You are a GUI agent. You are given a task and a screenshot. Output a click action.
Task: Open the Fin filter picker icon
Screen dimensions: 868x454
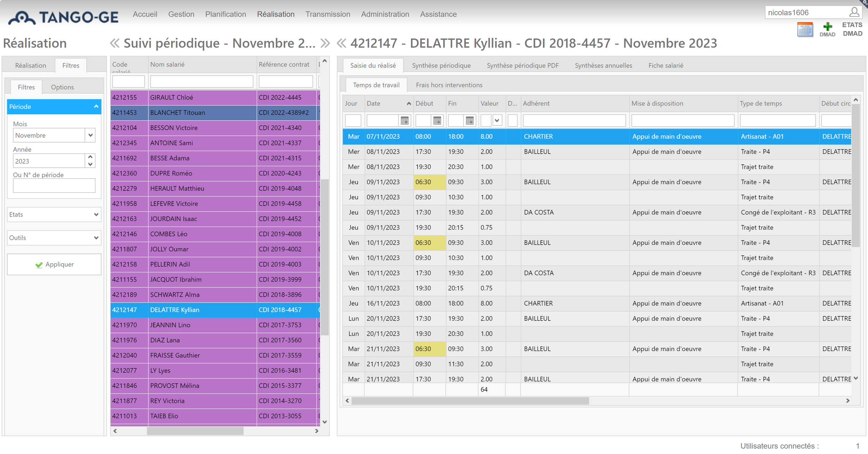pos(470,121)
